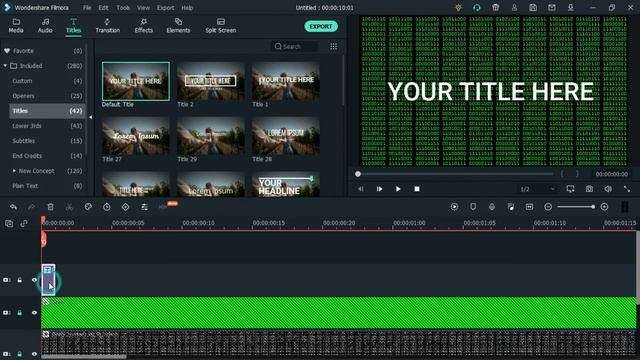Open the Help menu
640x360 pixels.
coord(187,8)
